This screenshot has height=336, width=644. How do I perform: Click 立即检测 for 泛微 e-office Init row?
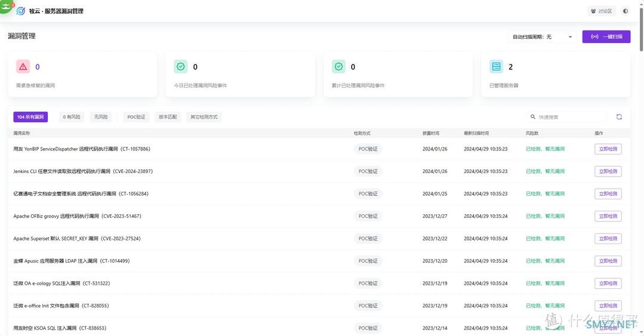tap(608, 306)
